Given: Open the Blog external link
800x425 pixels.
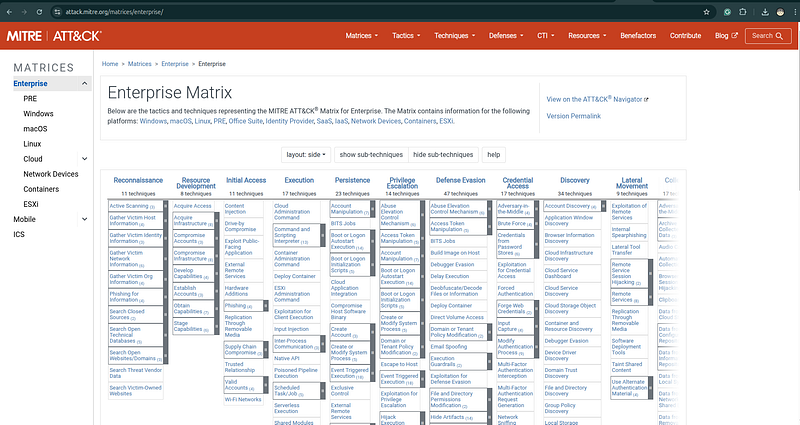Looking at the screenshot, I should [x=726, y=36].
